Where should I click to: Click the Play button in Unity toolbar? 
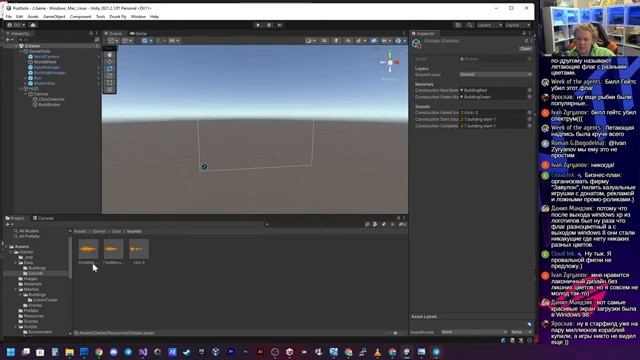pyautogui.click(x=258, y=25)
